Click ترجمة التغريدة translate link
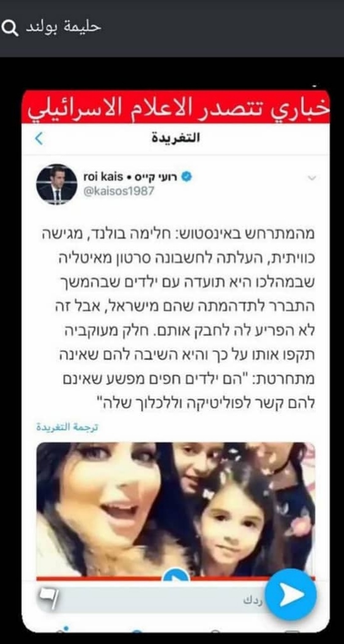This screenshot has height=644, width=344. pos(67,427)
